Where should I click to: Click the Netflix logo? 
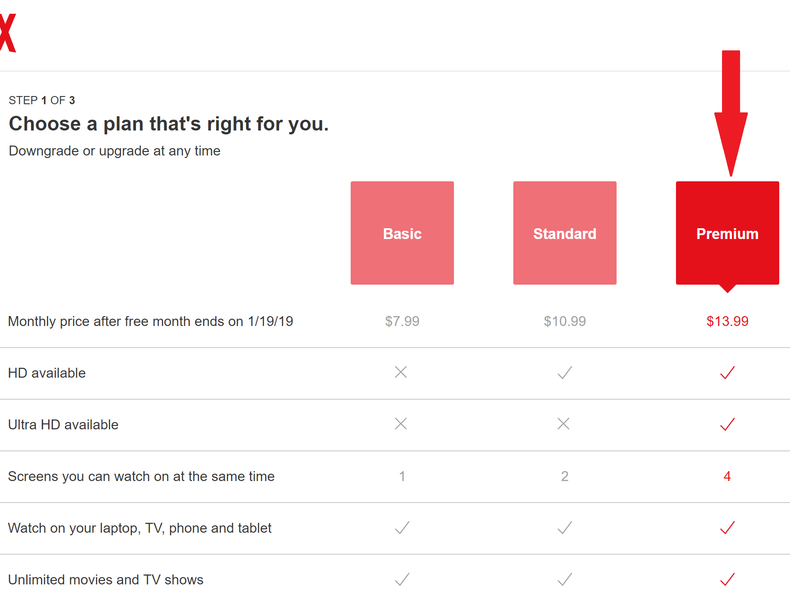pos(6,34)
